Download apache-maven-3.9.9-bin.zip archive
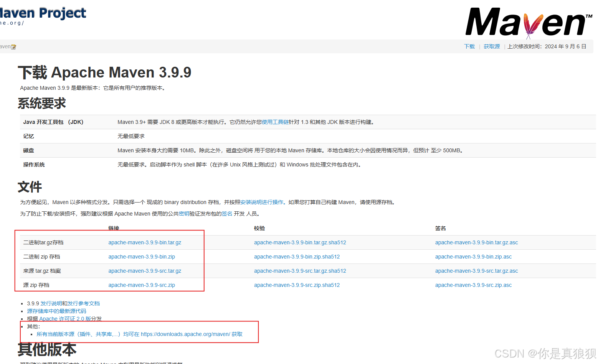The width and height of the screenshot is (598, 364). [x=141, y=257]
